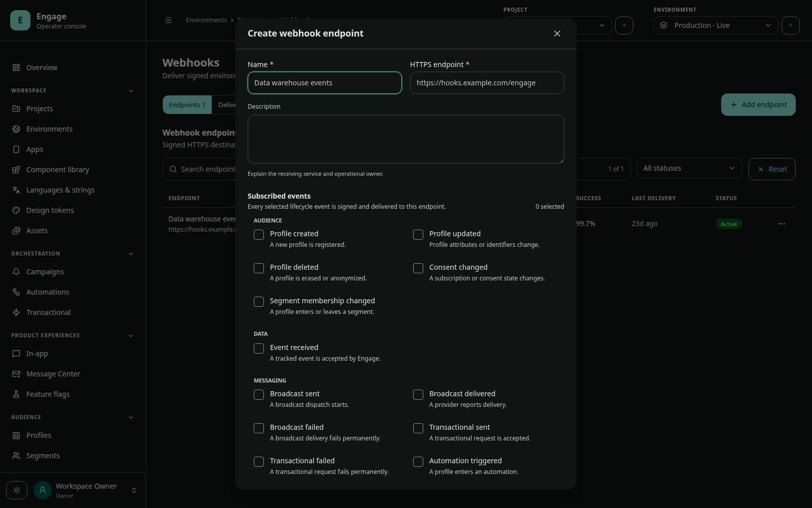Open the Automations icon
Image resolution: width=812 pixels, height=508 pixels.
tap(16, 292)
